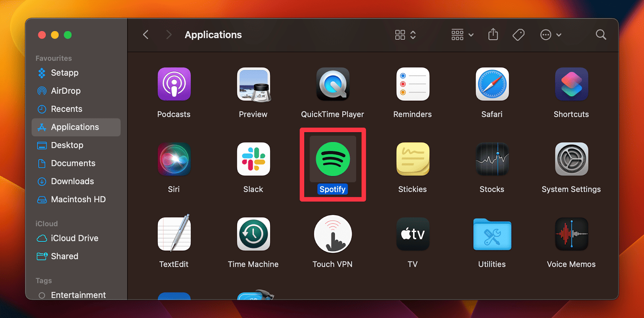The image size is (644, 318).
Task: Select the Utilities folder icon
Action: pos(492,234)
